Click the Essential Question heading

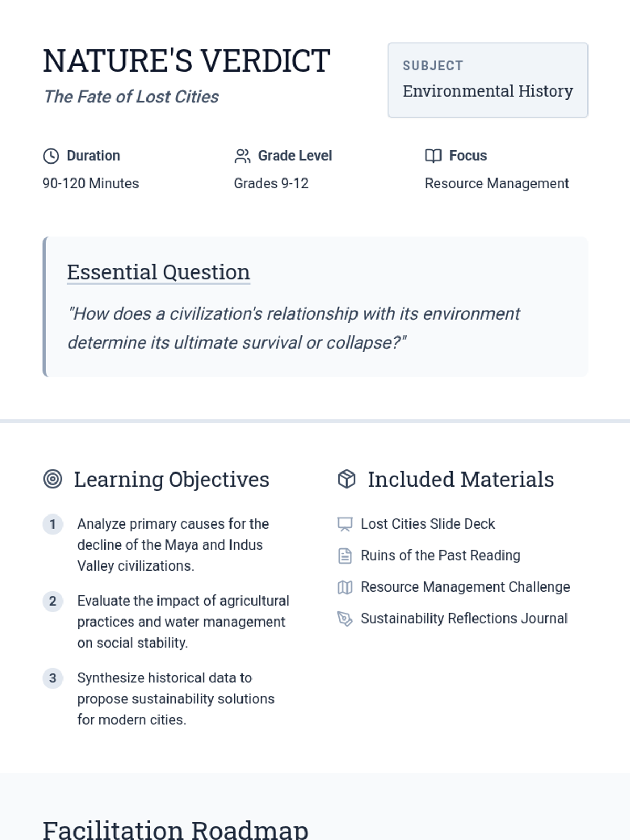pyautogui.click(x=158, y=272)
